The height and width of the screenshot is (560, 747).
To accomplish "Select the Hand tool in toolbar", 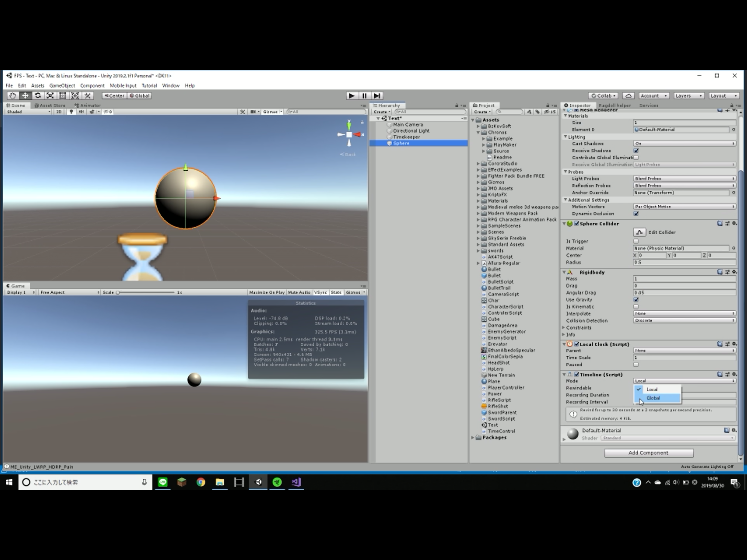I will coord(13,96).
